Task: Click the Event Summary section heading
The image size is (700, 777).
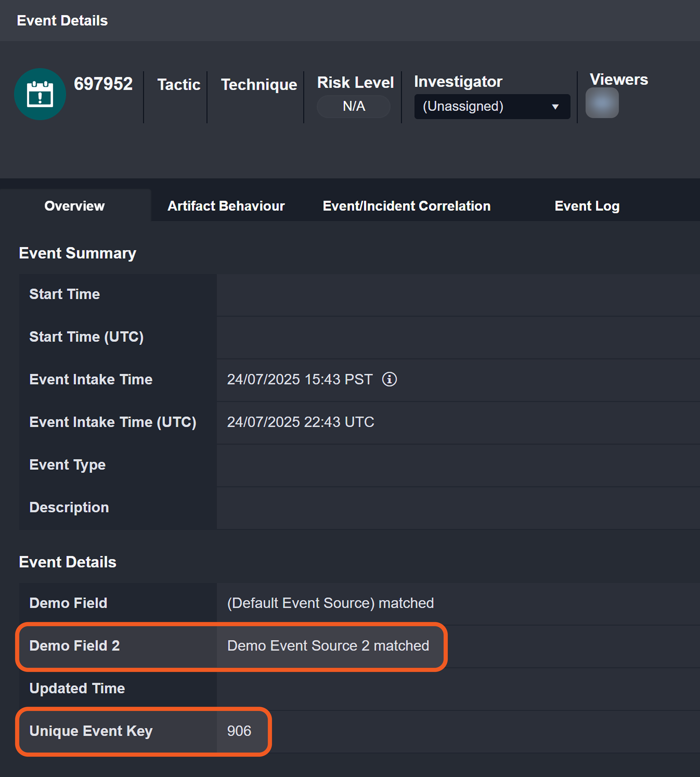Action: tap(77, 253)
